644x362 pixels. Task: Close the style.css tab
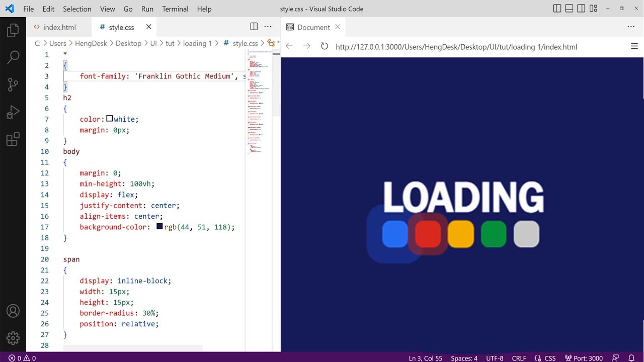tap(148, 27)
